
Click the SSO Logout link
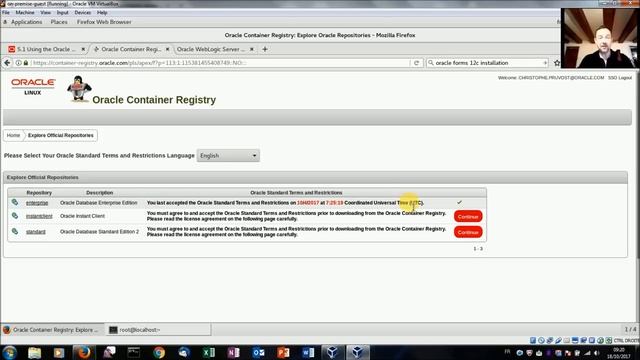pyautogui.click(x=620, y=78)
